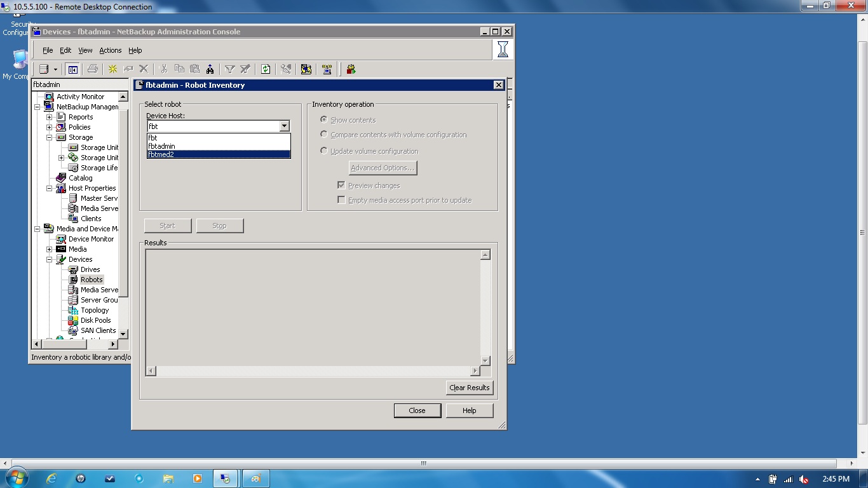Select the Device Monitor node
The width and height of the screenshot is (868, 488).
pos(60,239)
